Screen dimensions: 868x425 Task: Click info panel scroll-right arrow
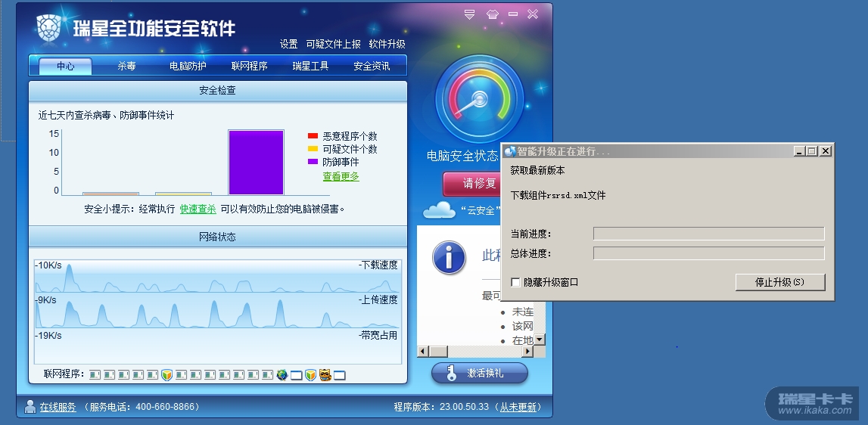coord(527,352)
